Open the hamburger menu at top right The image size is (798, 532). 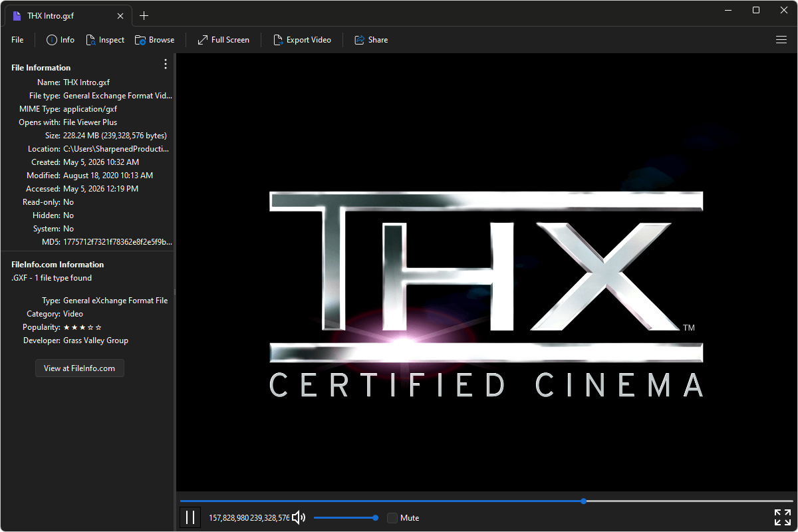pyautogui.click(x=781, y=40)
